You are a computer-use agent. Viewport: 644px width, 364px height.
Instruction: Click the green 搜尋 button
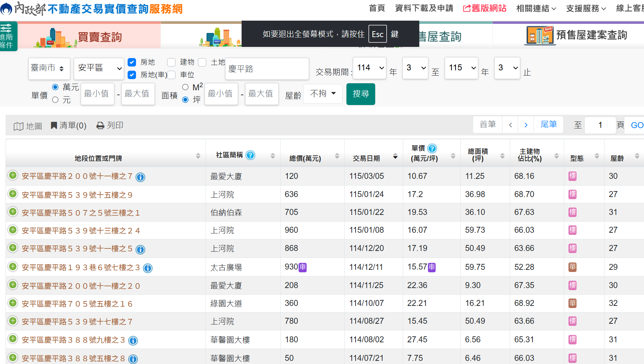[x=360, y=94]
